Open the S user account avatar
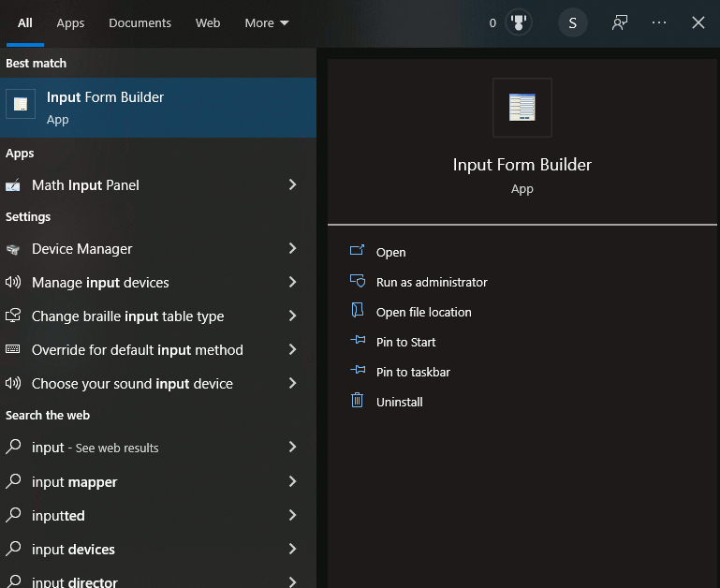Viewport: 720px width, 588px height. pyautogui.click(x=573, y=23)
